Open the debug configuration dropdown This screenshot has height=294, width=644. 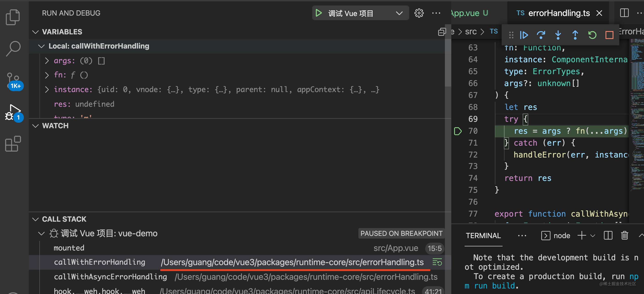[399, 13]
